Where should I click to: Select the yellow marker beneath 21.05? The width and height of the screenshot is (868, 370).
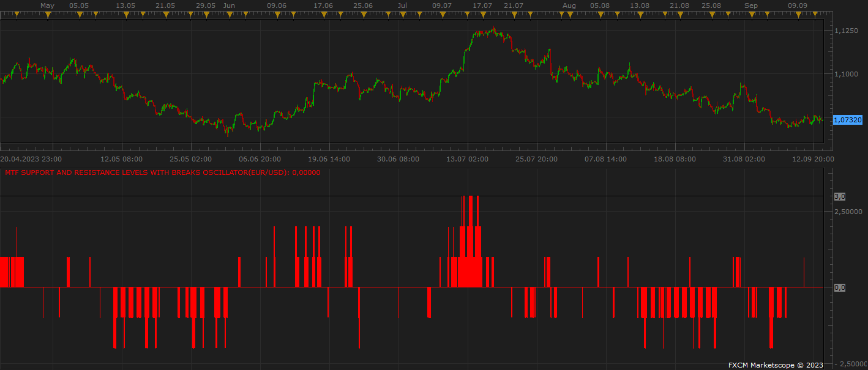point(166,14)
